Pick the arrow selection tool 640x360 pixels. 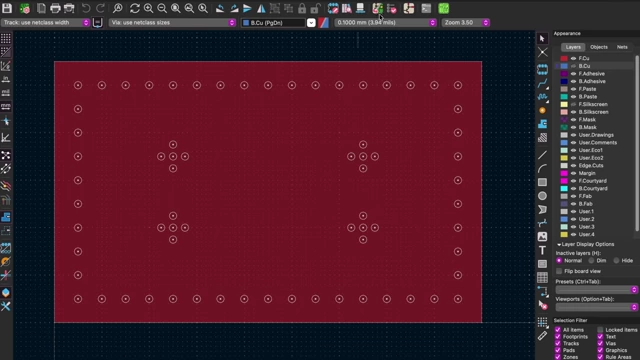542,38
